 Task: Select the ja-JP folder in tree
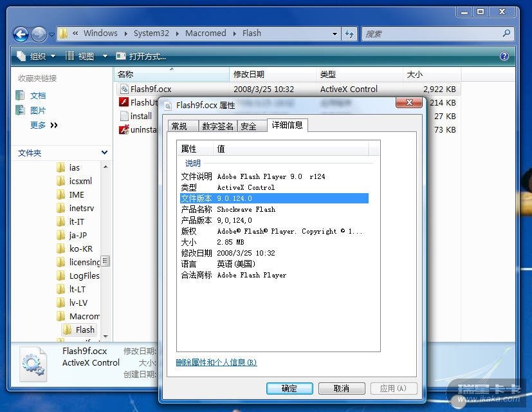click(x=78, y=235)
